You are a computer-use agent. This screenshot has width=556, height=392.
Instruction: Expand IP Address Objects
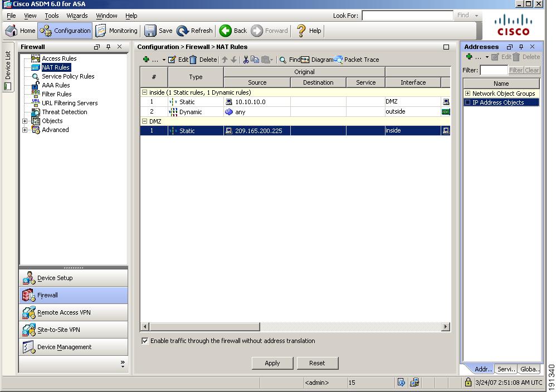468,102
